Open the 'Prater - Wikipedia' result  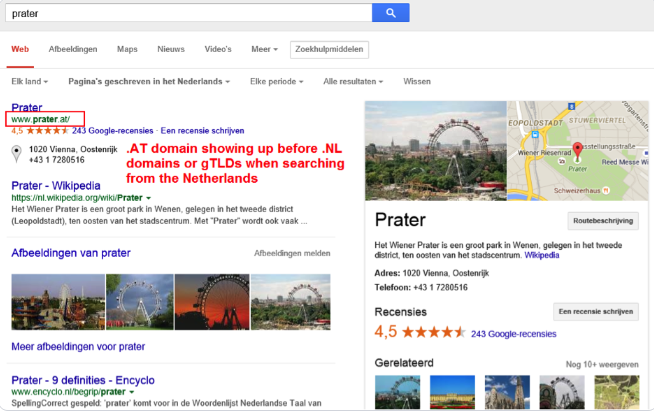(56, 186)
